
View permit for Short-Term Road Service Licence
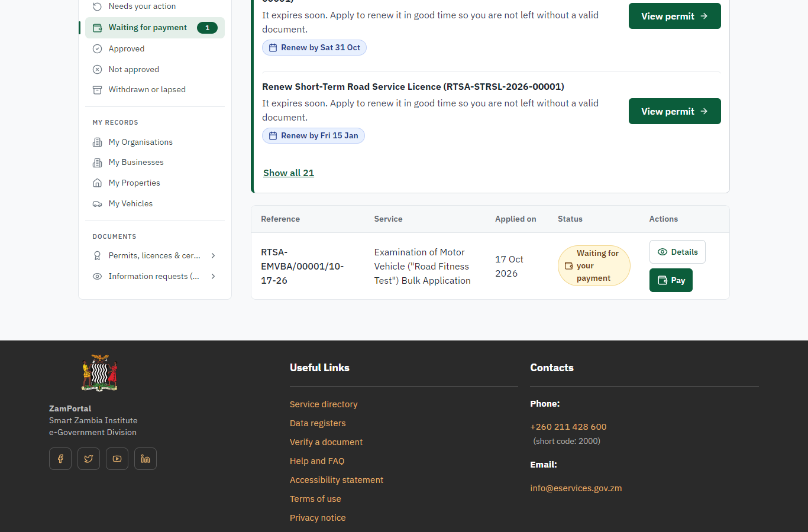coord(675,111)
